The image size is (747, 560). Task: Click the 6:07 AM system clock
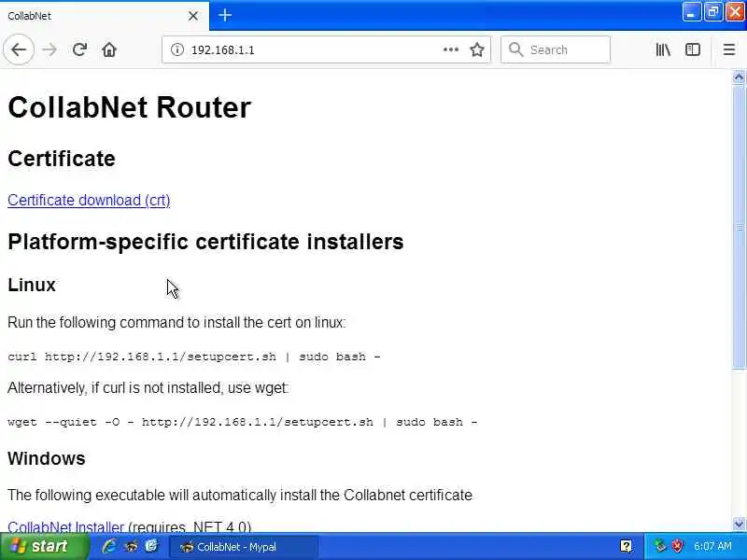[x=712, y=546]
